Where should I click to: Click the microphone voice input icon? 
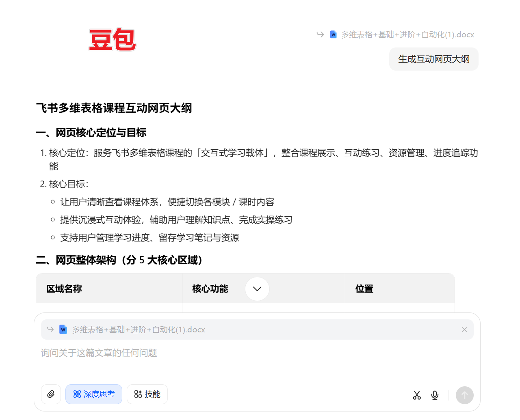[435, 395]
